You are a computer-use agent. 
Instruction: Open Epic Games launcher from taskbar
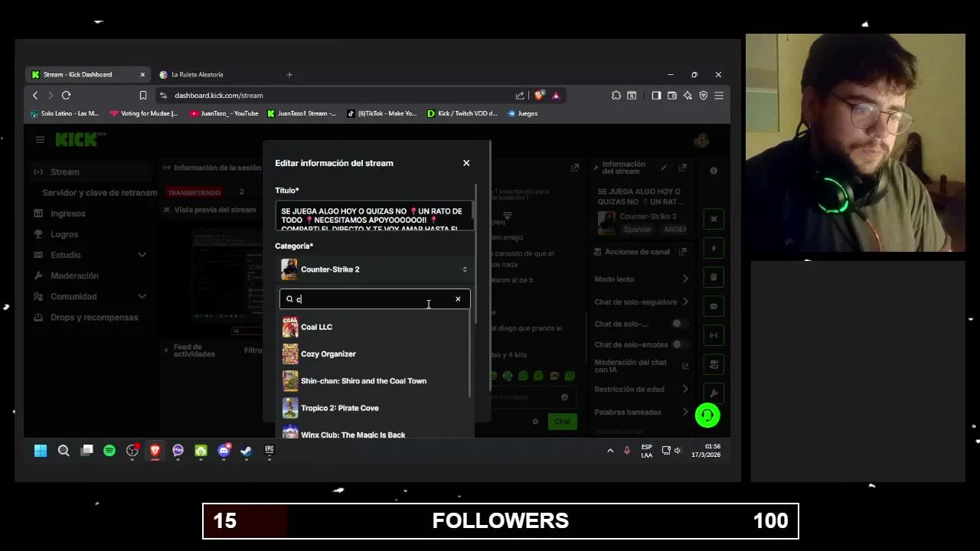(269, 451)
